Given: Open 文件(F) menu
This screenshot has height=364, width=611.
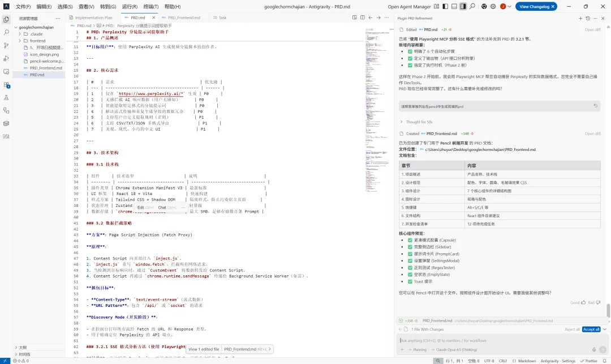Looking at the screenshot, I should [x=23, y=7].
